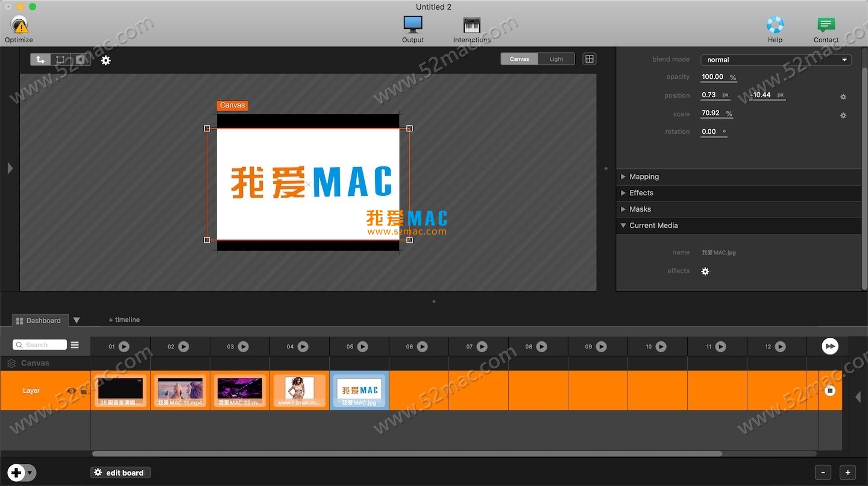868x486 pixels.
Task: Switch editor to Light mode
Action: tap(556, 59)
